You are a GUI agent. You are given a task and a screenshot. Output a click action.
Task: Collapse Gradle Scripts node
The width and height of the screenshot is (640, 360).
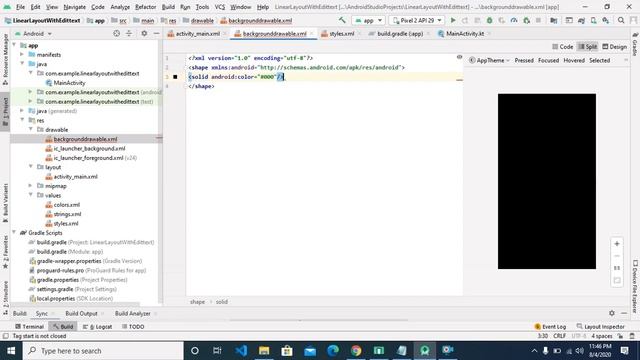tap(14, 233)
